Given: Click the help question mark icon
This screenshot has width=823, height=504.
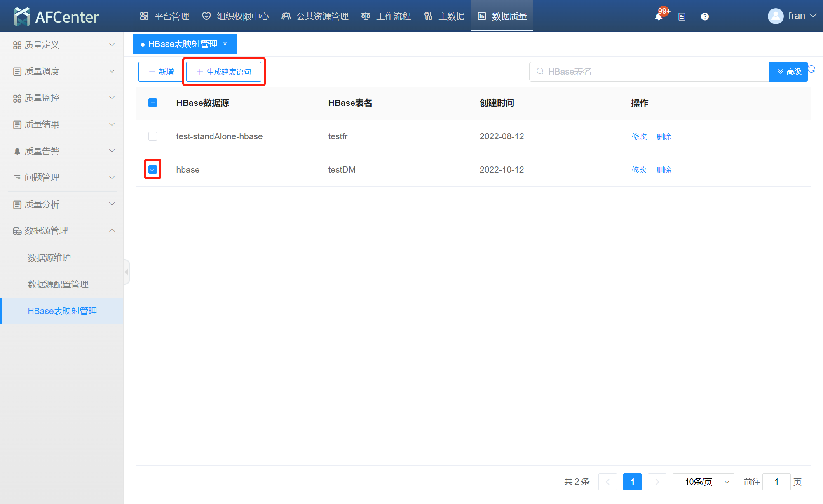Looking at the screenshot, I should click(705, 16).
